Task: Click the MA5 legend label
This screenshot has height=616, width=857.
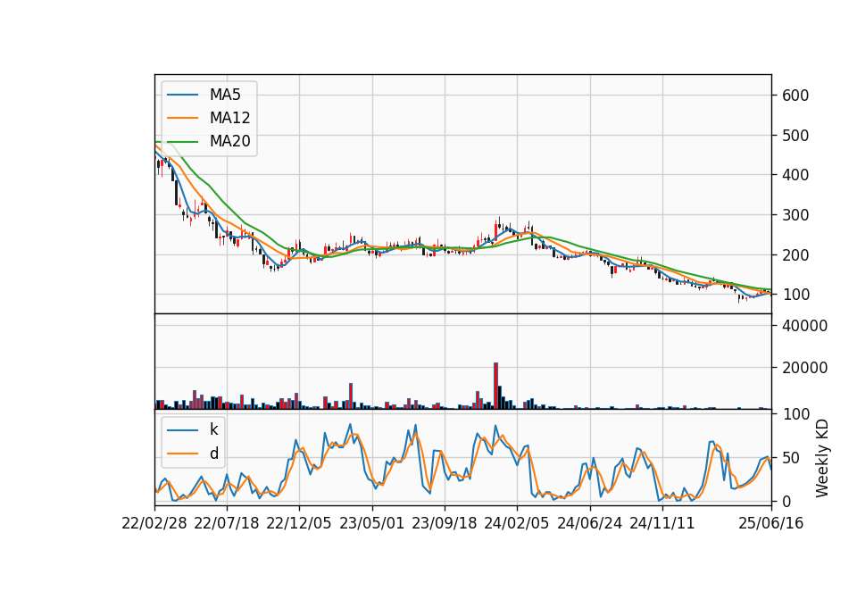Action: [225, 95]
